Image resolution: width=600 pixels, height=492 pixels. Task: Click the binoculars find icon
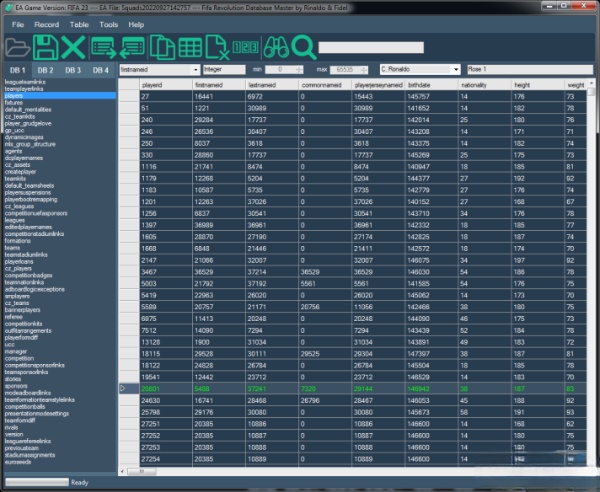click(x=276, y=47)
